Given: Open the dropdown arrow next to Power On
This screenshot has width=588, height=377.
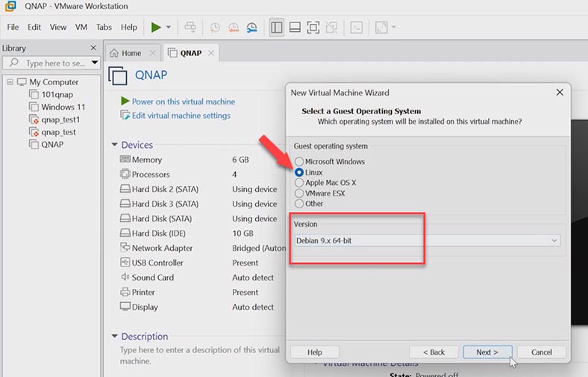Looking at the screenshot, I should click(169, 27).
